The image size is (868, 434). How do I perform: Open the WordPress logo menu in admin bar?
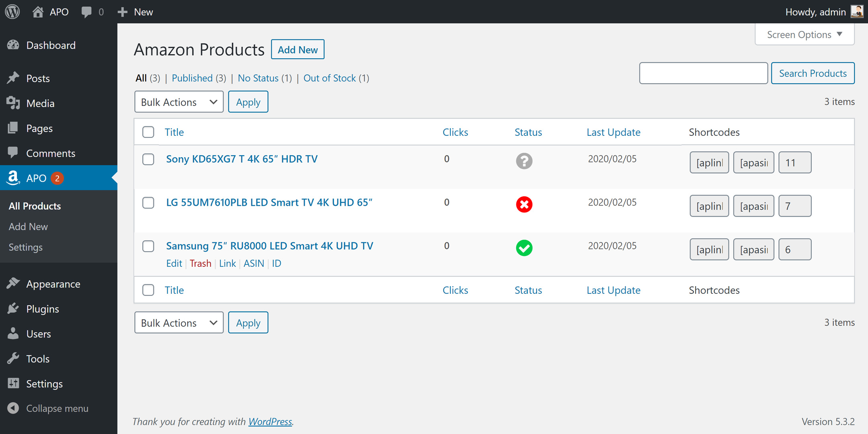(x=12, y=12)
